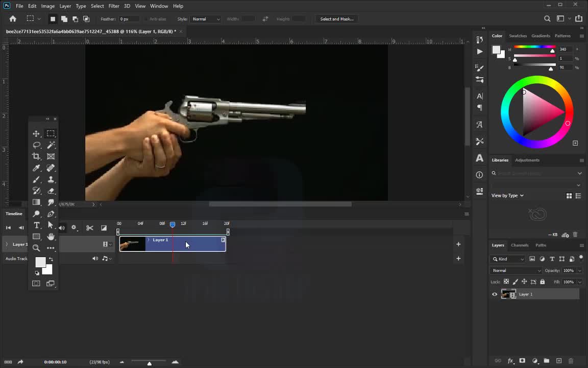This screenshot has height=368, width=588.
Task: Go to first frame in timeline
Action: (x=8, y=228)
